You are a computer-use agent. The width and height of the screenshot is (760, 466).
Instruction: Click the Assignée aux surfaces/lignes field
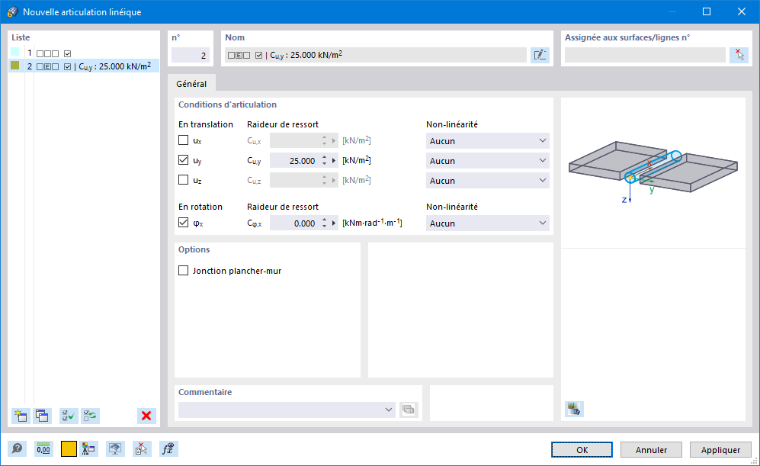point(645,55)
